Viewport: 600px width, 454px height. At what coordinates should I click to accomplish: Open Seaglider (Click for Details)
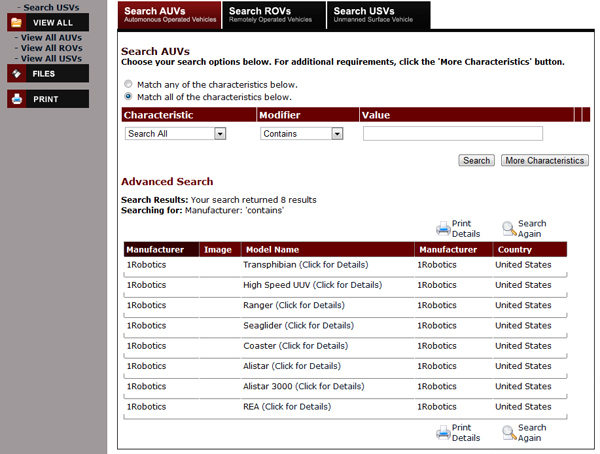pos(298,325)
